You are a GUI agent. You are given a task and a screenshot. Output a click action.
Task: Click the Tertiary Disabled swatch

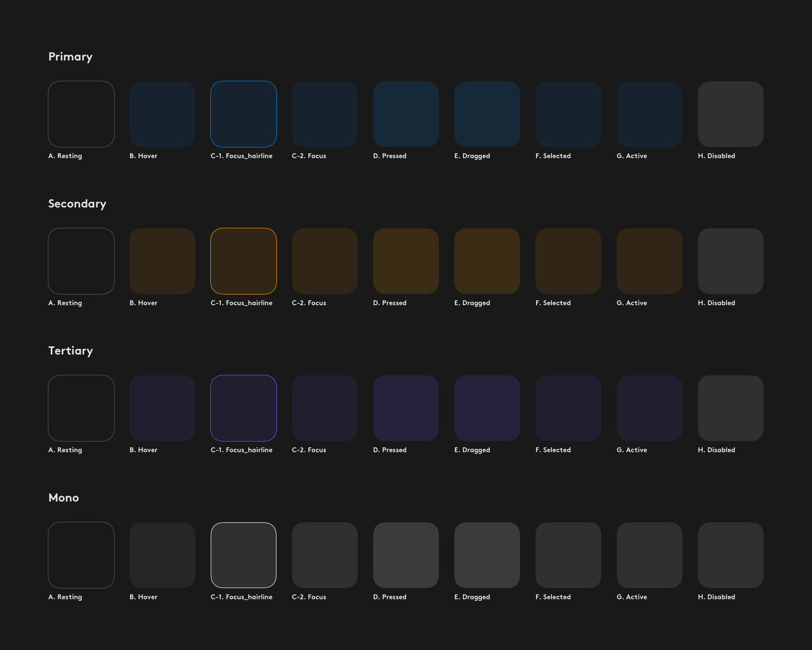[731, 408]
